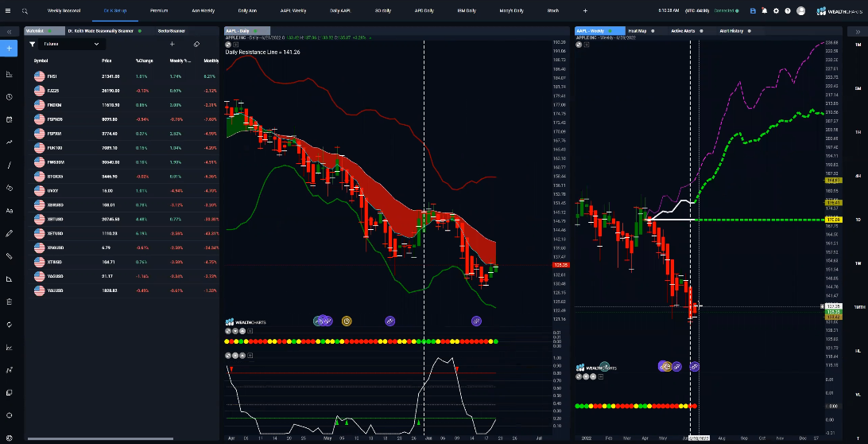This screenshot has width=868, height=444.
Task: Switch to Daily AAPL workspace tab
Action: pyautogui.click(x=340, y=10)
